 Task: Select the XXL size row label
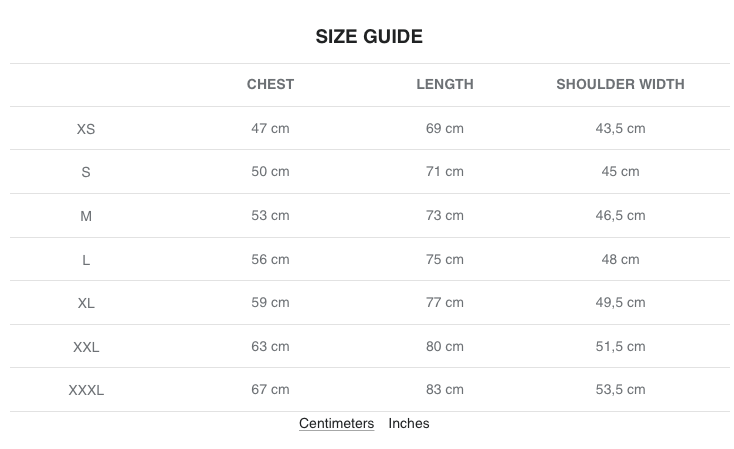coord(86,347)
